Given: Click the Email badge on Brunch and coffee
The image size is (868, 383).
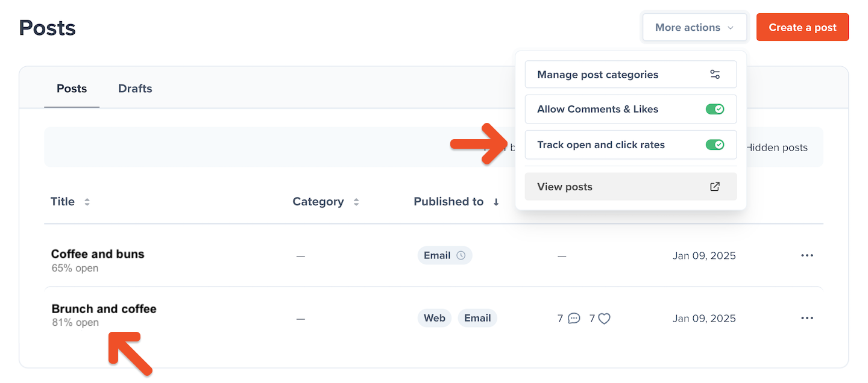Looking at the screenshot, I should pyautogui.click(x=477, y=317).
